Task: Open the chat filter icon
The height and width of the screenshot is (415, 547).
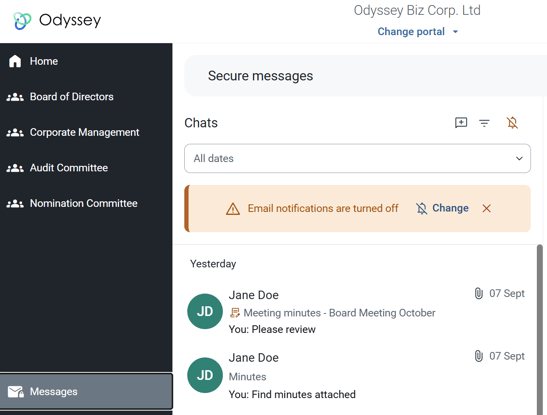Action: pos(484,123)
